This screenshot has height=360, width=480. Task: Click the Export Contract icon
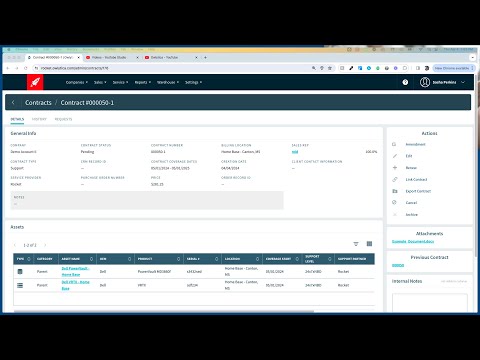pyautogui.click(x=395, y=191)
